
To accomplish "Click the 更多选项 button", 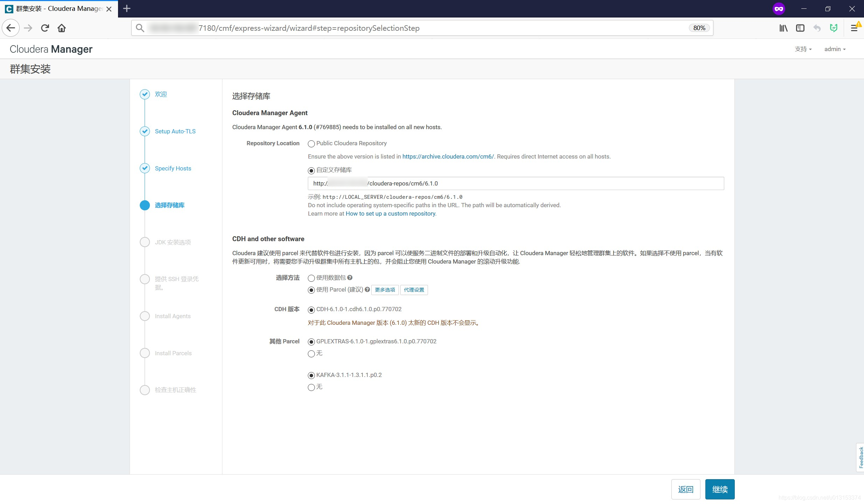I will [x=385, y=290].
